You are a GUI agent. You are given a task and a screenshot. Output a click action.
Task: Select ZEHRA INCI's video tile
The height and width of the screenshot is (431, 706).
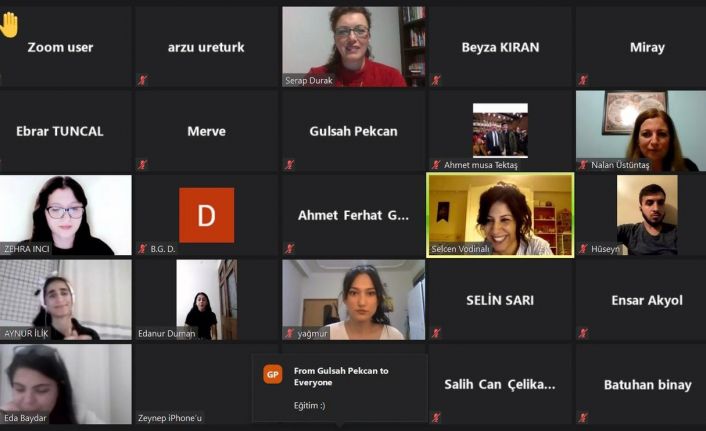tap(66, 215)
